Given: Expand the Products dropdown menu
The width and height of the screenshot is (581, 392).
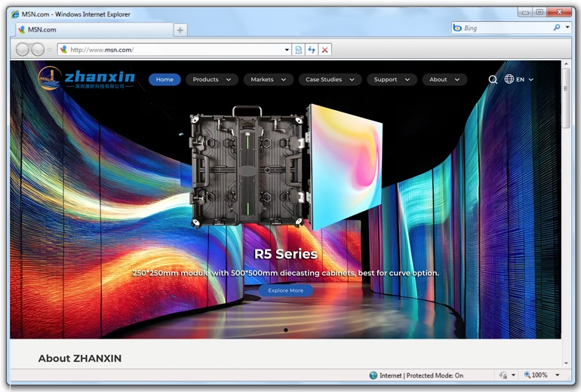Looking at the screenshot, I should click(x=212, y=80).
